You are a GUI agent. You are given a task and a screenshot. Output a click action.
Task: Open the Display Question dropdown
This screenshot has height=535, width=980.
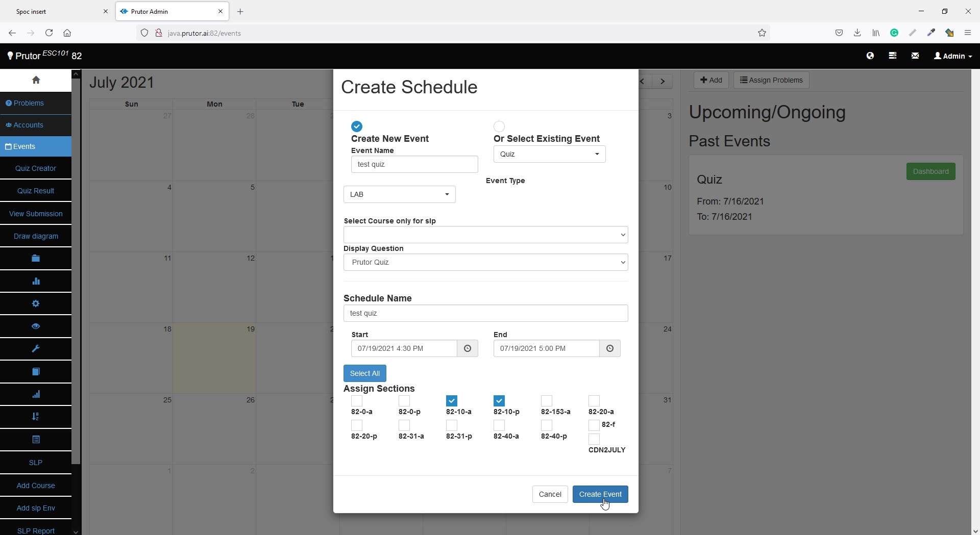click(x=485, y=262)
